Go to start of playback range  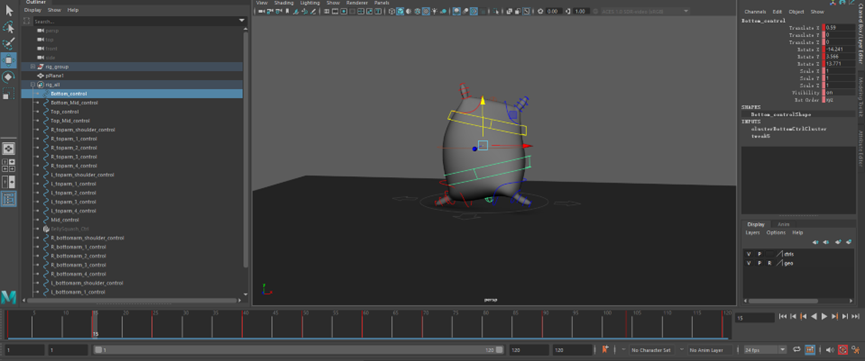[x=782, y=316]
